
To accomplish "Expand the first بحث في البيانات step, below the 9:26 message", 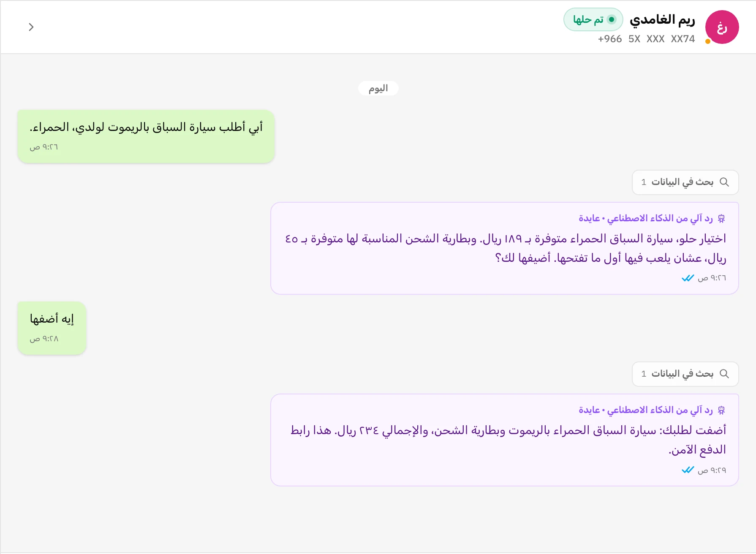I will coord(685,182).
